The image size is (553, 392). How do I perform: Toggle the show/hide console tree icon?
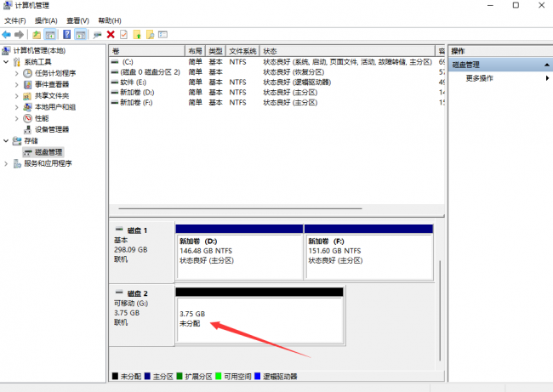(x=50, y=35)
